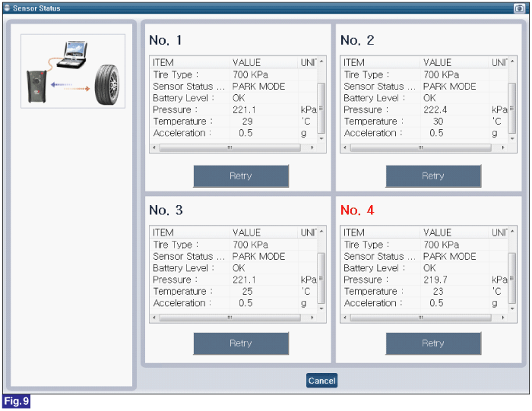Click the camera screenshot icon in title bar
532x411 pixels.
pos(519,8)
